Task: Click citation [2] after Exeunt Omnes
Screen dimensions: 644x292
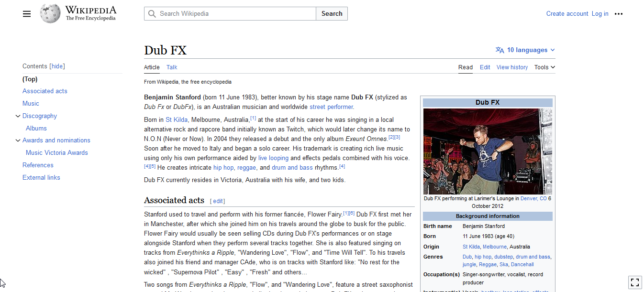Action: click(x=391, y=137)
